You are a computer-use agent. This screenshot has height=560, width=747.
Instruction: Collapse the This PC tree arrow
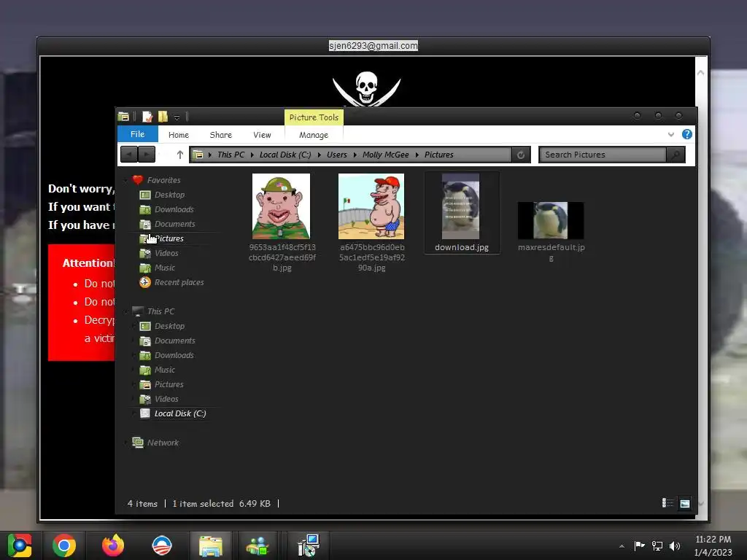pos(125,312)
